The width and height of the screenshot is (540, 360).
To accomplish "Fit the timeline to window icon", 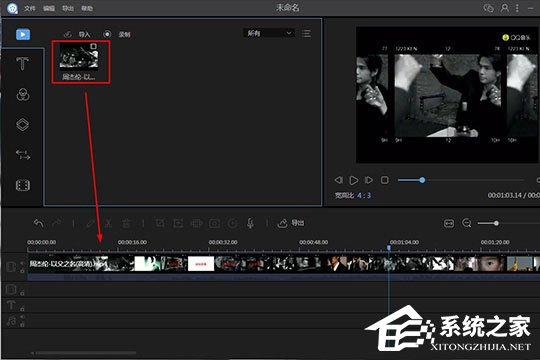I will pyautogui.click(x=449, y=223).
